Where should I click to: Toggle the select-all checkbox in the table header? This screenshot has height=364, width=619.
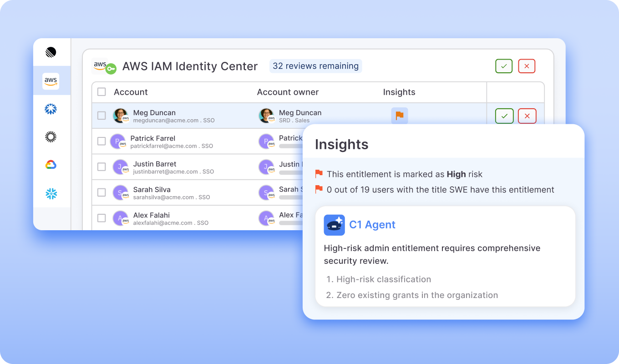[x=102, y=92]
